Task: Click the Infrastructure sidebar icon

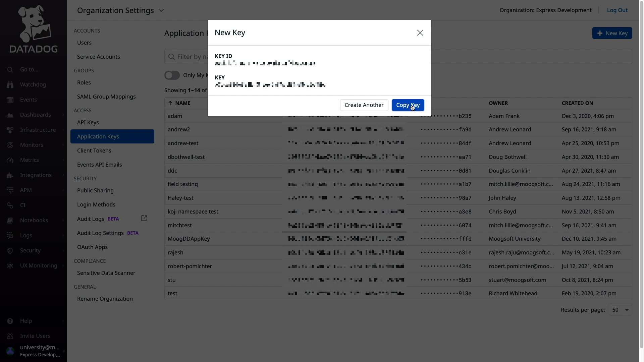Action: pyautogui.click(x=10, y=130)
